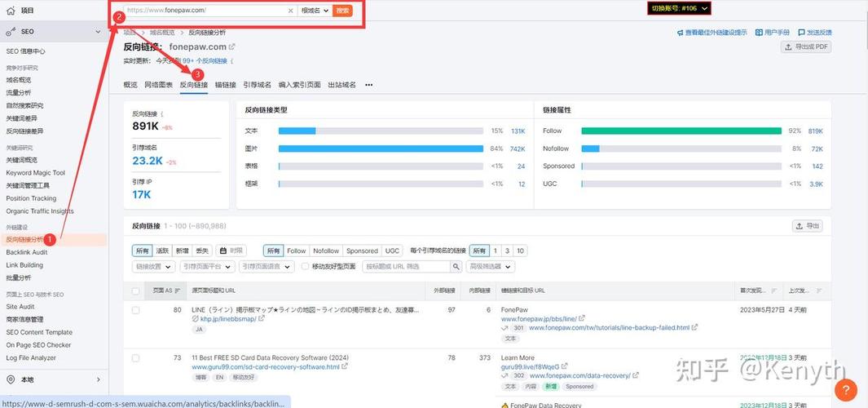Viewport: 868px width, 408px height.
Task: Click the orange 搜索 search button
Action: [342, 11]
